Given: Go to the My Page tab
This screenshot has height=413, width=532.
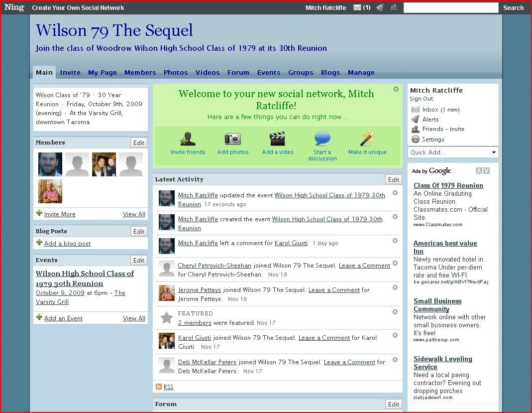Looking at the screenshot, I should point(103,72).
